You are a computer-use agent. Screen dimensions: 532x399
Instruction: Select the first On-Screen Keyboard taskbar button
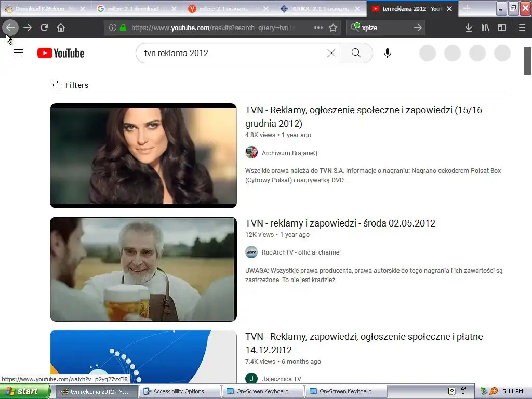262,391
